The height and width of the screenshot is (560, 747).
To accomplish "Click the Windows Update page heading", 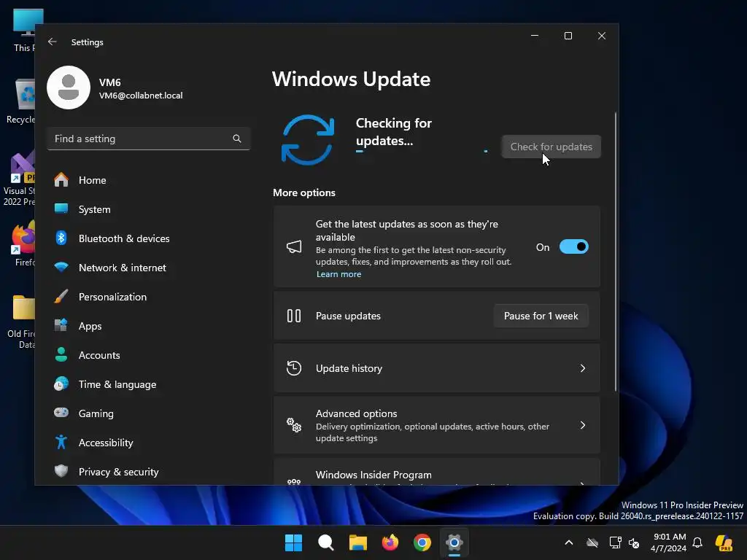I will [x=351, y=79].
